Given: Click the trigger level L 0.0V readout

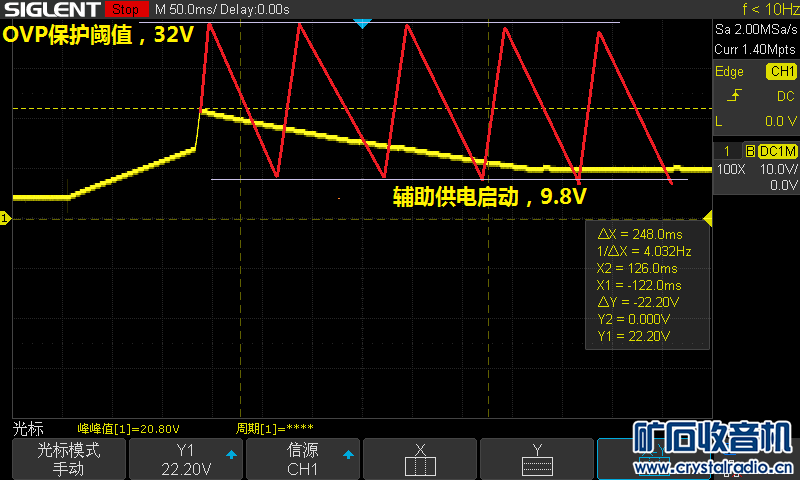Looking at the screenshot, I should [x=756, y=121].
